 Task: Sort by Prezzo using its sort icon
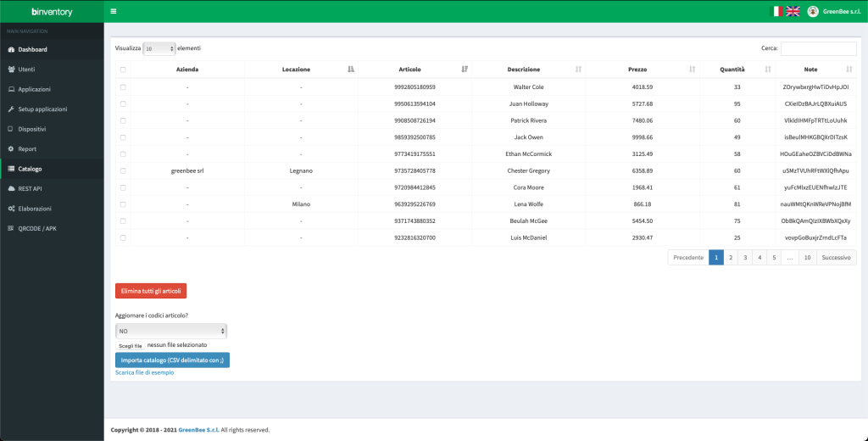[692, 70]
